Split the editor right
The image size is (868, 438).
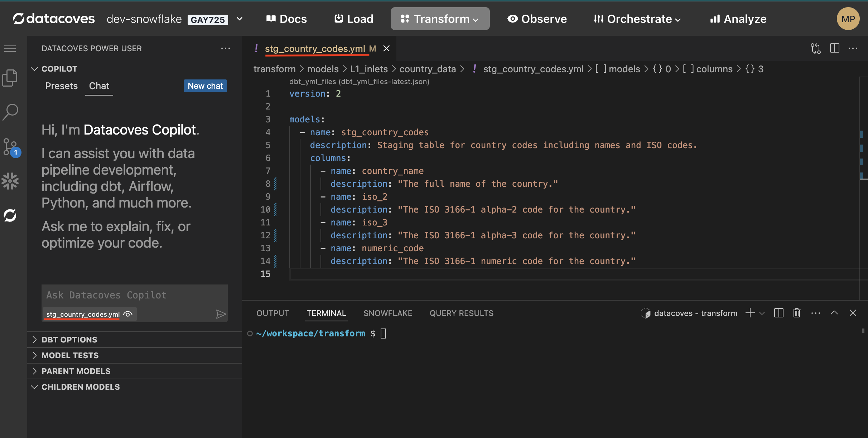click(x=834, y=48)
